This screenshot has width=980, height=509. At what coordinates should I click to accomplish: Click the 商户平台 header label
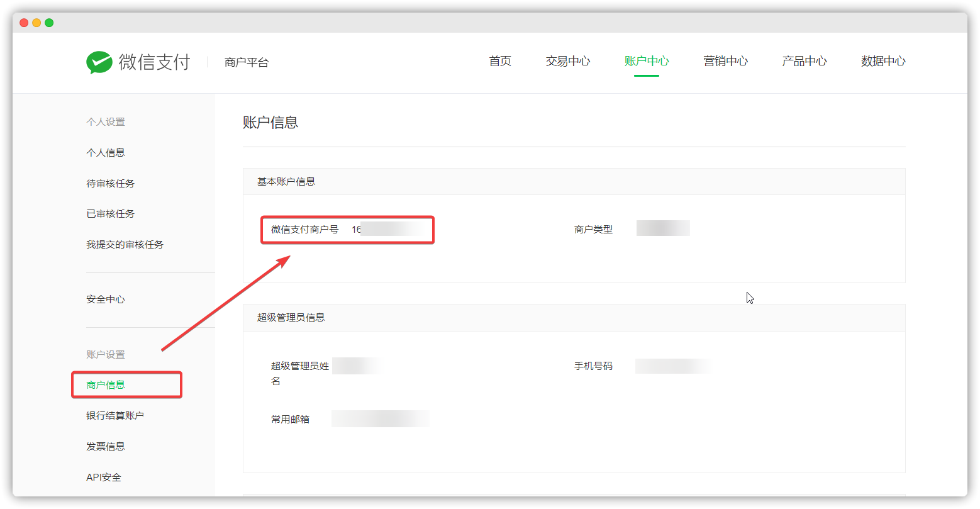[247, 62]
